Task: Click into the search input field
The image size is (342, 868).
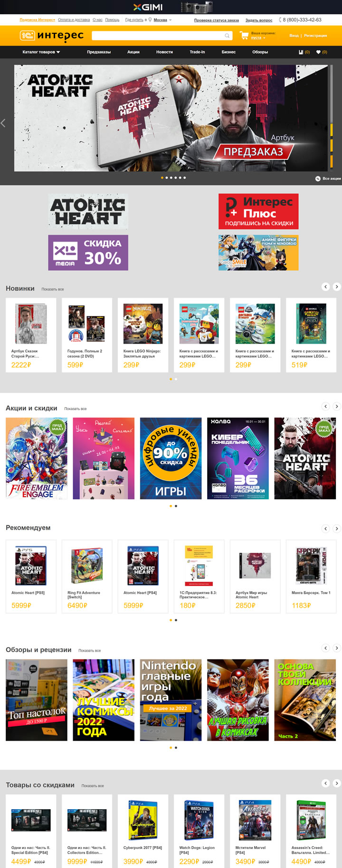Action: 158,36
